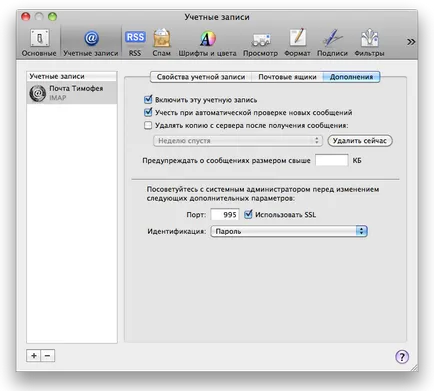The width and height of the screenshot is (434, 391).
Task: Click the Удалить сейчас button
Action: tap(360, 141)
